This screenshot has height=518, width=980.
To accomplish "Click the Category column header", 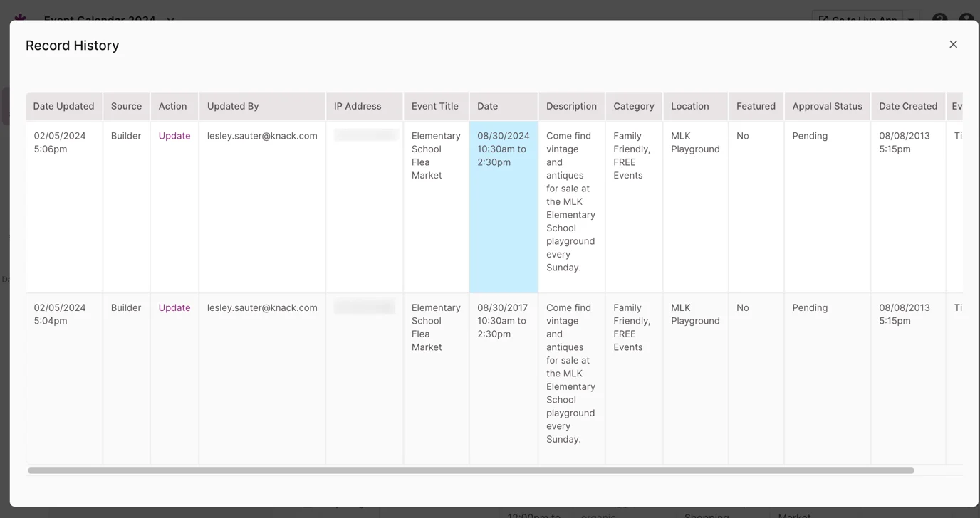I will 634,106.
